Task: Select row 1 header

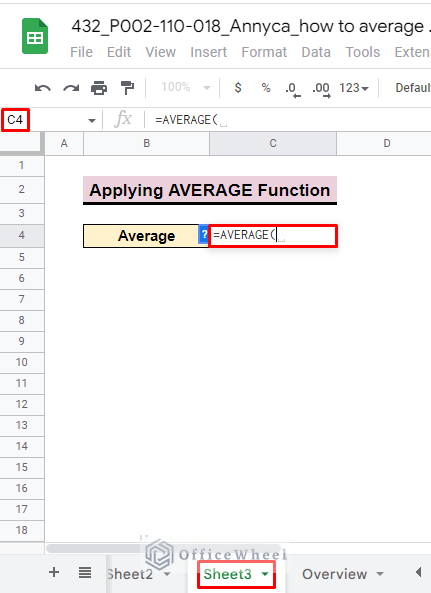Action: 22,165
